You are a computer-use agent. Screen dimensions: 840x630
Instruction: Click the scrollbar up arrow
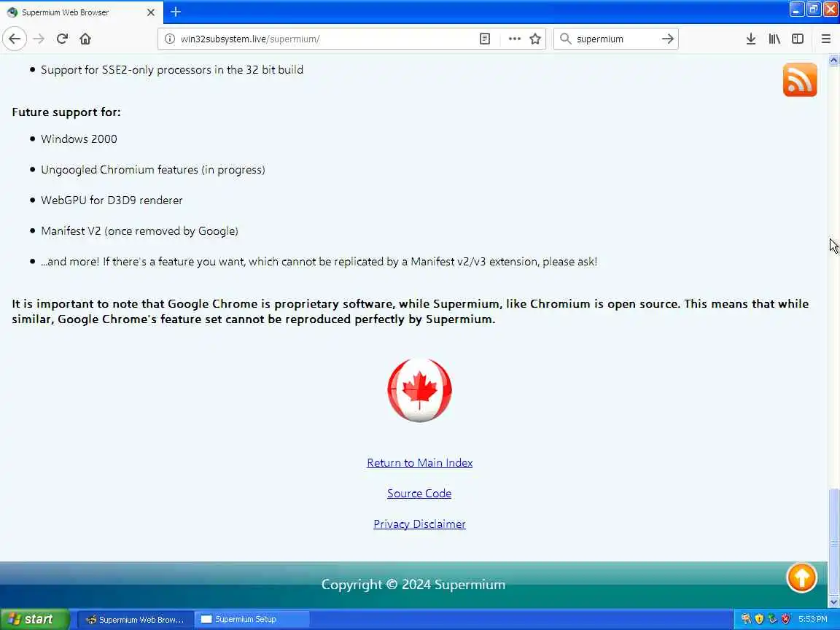pyautogui.click(x=833, y=60)
